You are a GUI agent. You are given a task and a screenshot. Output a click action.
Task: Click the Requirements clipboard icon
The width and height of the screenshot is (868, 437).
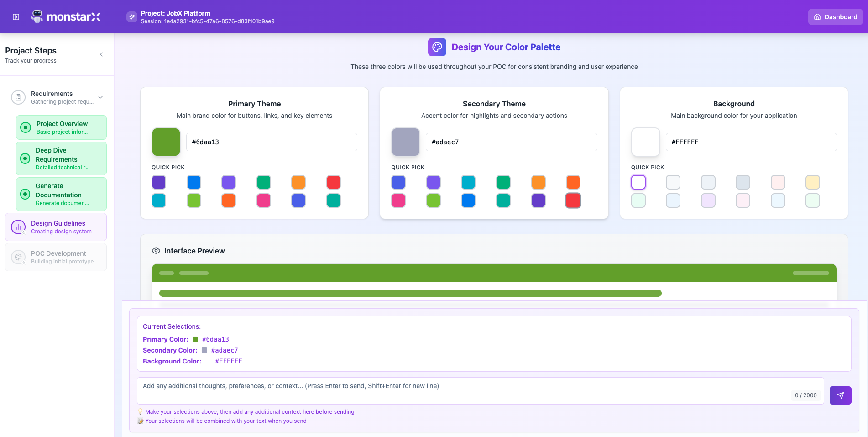point(18,97)
